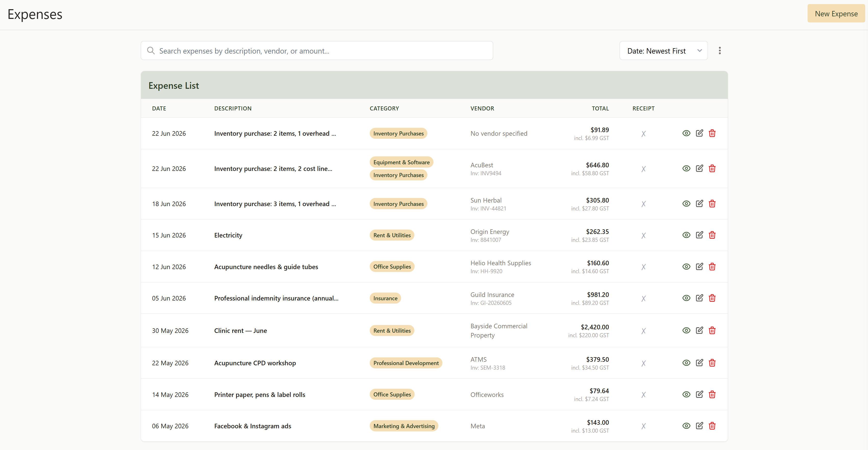The image size is (868, 450).
Task: Click the 'No vendor specified' text
Action: click(x=499, y=133)
